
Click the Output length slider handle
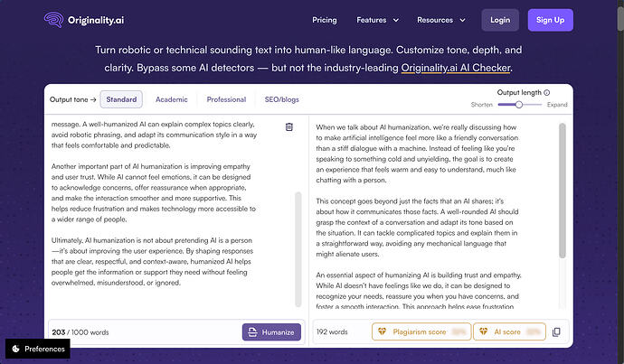518,105
